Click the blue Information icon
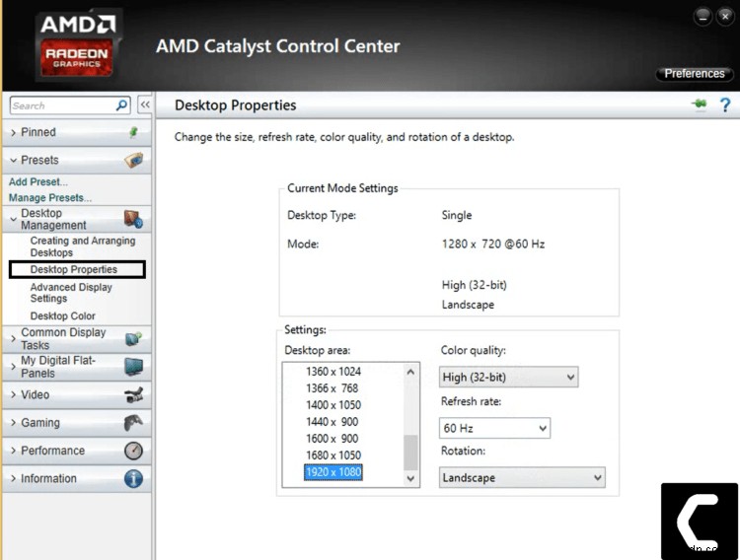This screenshot has width=740, height=560. [x=133, y=478]
